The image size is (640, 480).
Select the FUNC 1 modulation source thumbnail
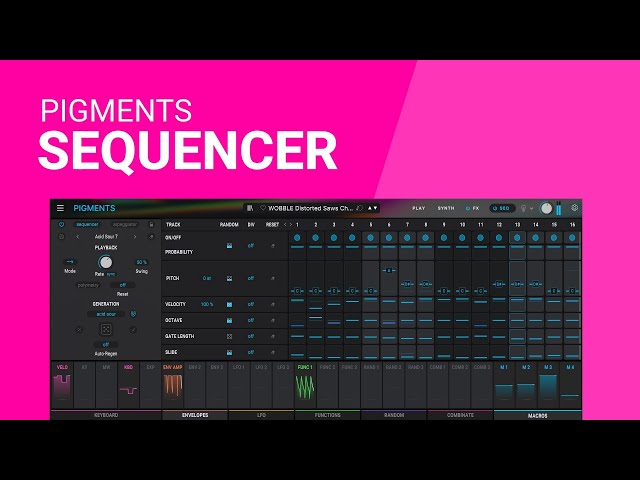click(x=305, y=386)
